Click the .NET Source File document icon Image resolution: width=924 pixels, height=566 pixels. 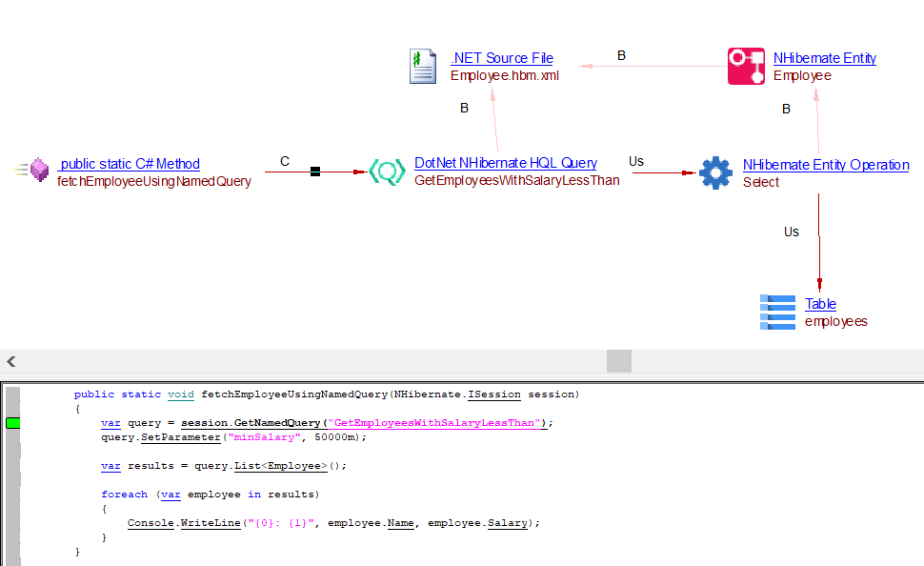[423, 67]
